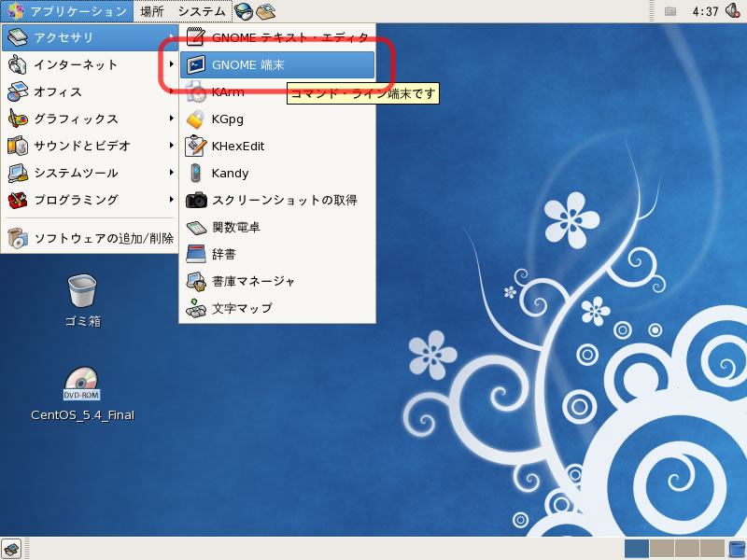
Task: Switch to the second workspace
Action: tap(662, 549)
